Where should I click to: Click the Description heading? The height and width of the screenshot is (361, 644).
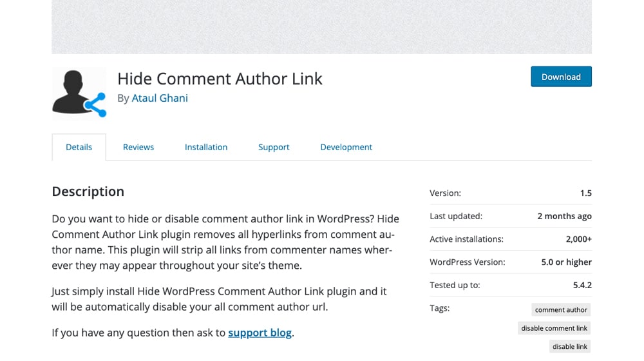pyautogui.click(x=88, y=191)
